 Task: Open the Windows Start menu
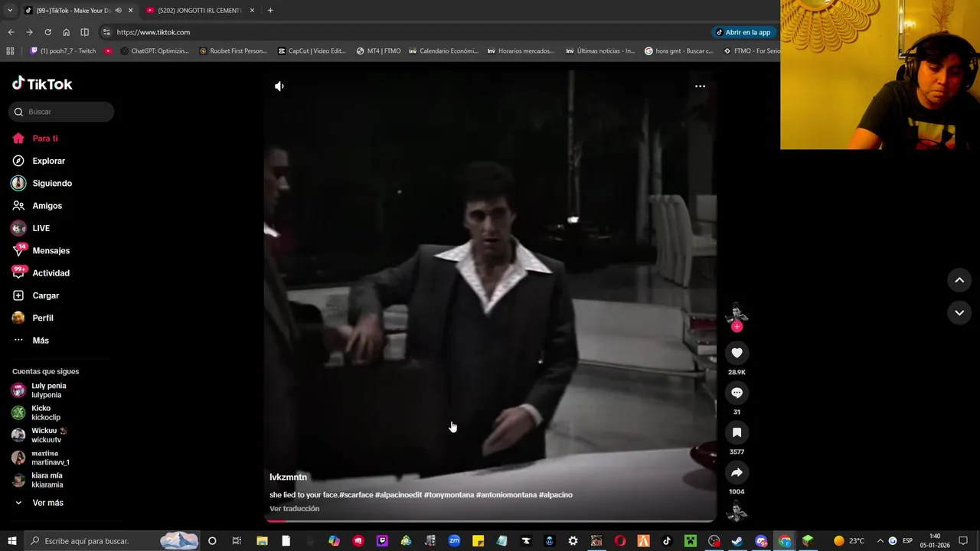pos(11,541)
